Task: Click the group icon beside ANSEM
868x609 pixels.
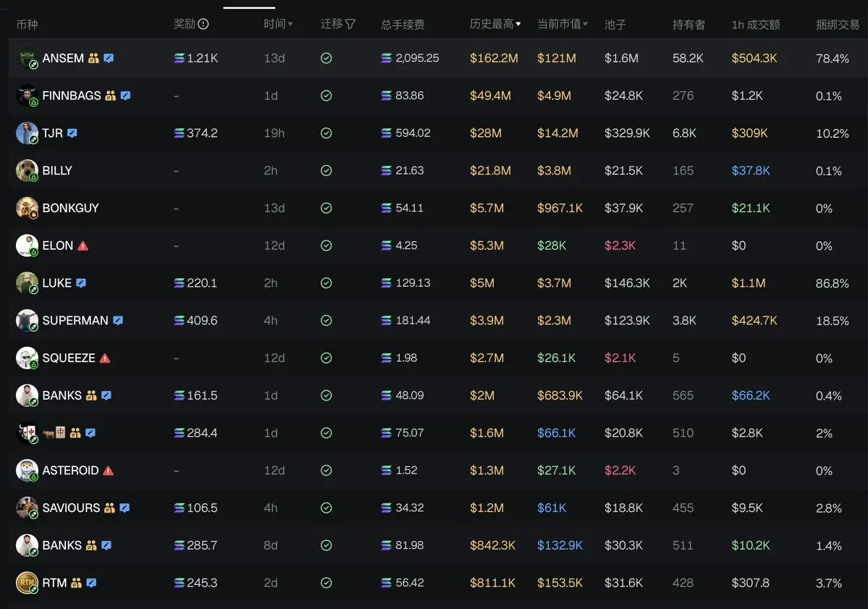Action: (x=93, y=58)
